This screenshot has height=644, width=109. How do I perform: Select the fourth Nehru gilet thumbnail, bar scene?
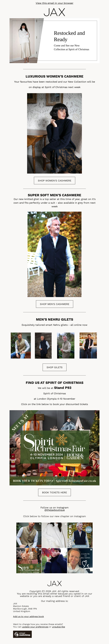pos(88,345)
